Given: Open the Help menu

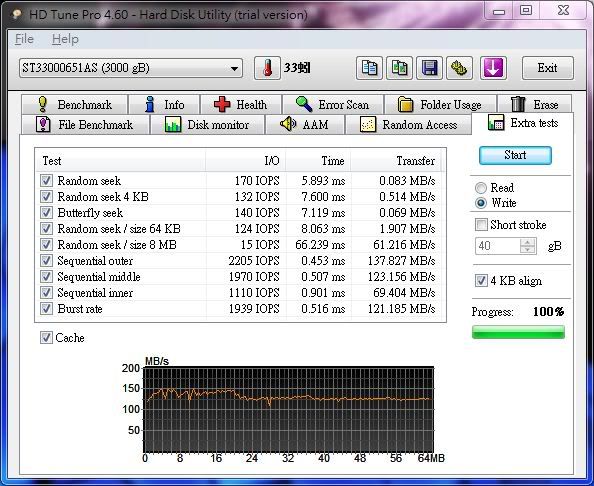Looking at the screenshot, I should click(65, 39).
